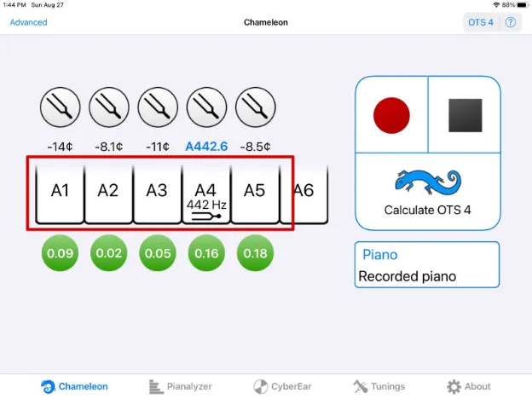The height and width of the screenshot is (399, 532).
Task: Select the A3 piano key
Action: pyautogui.click(x=157, y=194)
